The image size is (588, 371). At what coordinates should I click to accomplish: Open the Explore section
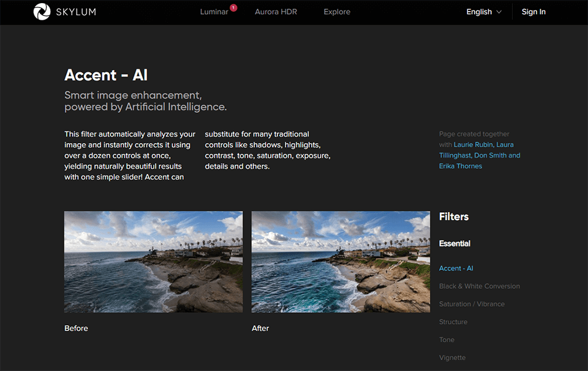coord(336,12)
